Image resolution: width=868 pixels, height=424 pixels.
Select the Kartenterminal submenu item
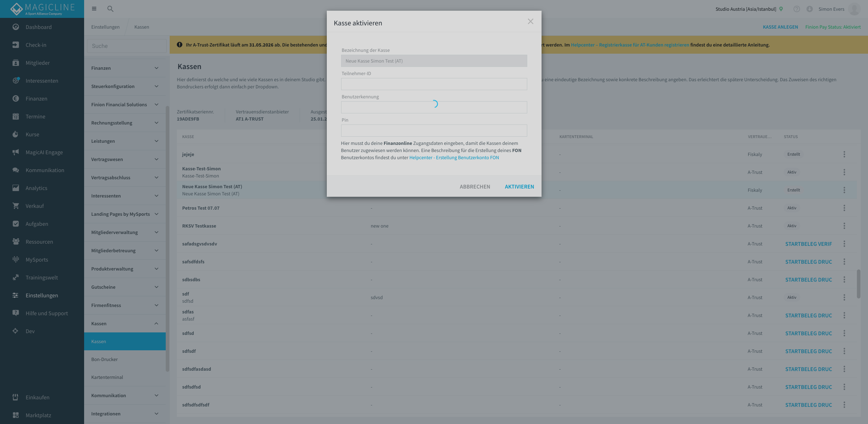[x=125, y=377]
